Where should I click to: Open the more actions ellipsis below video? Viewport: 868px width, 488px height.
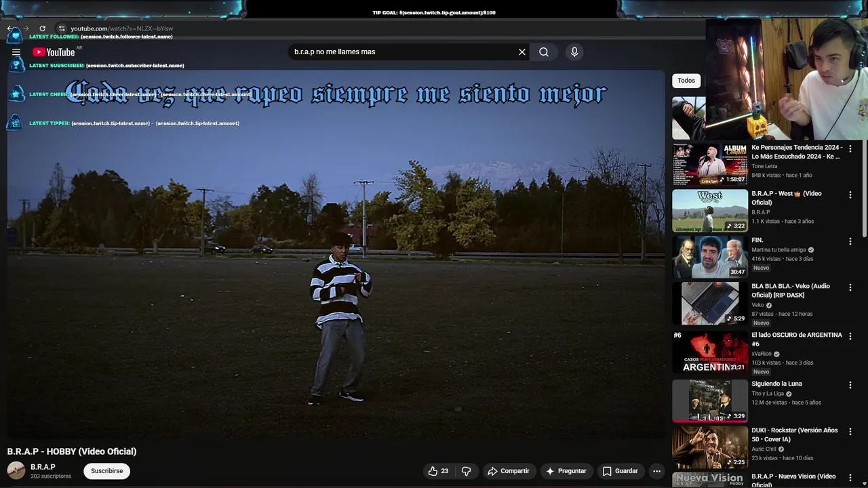click(656, 471)
